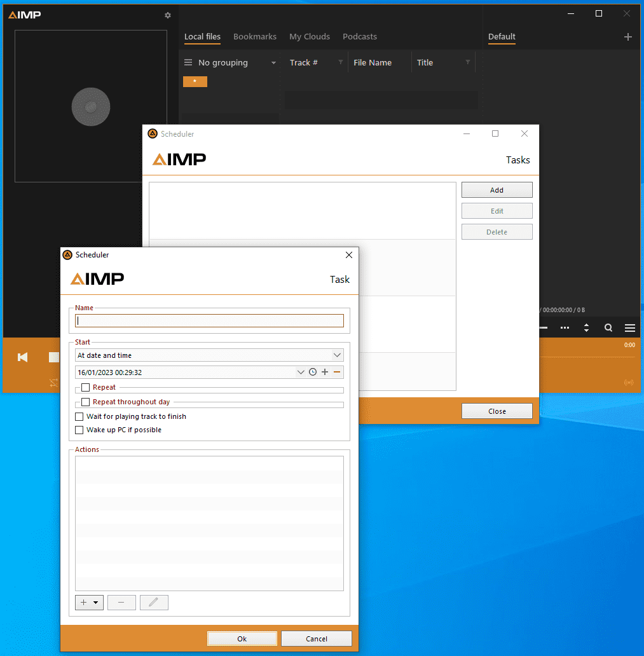644x656 pixels.
Task: Click the Delete button in Tasks window
Action: click(497, 232)
